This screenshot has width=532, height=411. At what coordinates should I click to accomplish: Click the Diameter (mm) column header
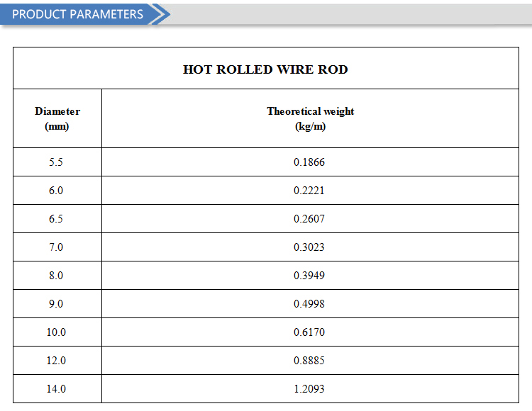pyautogui.click(x=57, y=118)
